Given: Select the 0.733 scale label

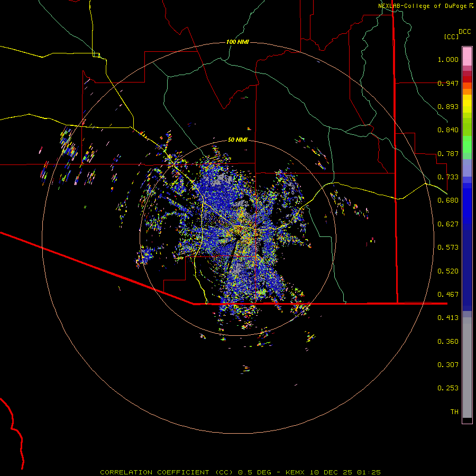Looking at the screenshot, I should [x=448, y=177].
